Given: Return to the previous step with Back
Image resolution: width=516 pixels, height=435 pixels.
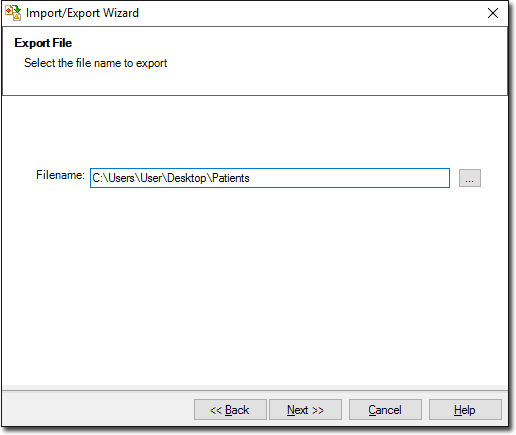Looking at the screenshot, I should [x=230, y=410].
